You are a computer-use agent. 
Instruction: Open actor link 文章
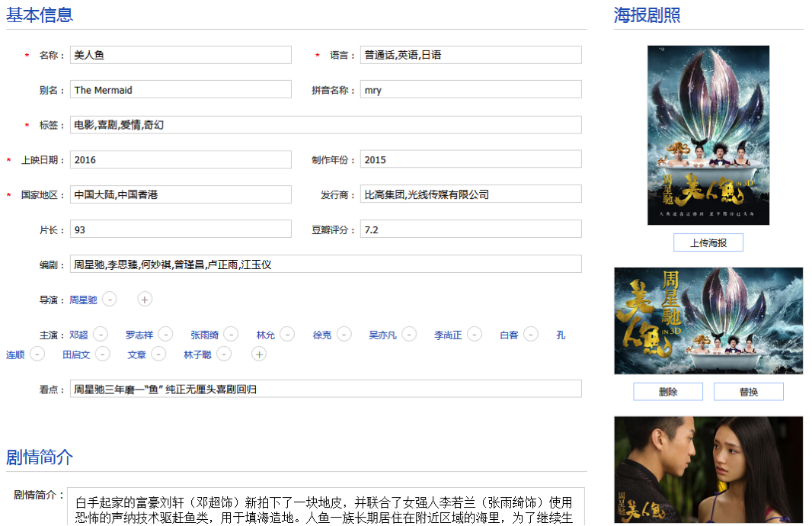[136, 355]
